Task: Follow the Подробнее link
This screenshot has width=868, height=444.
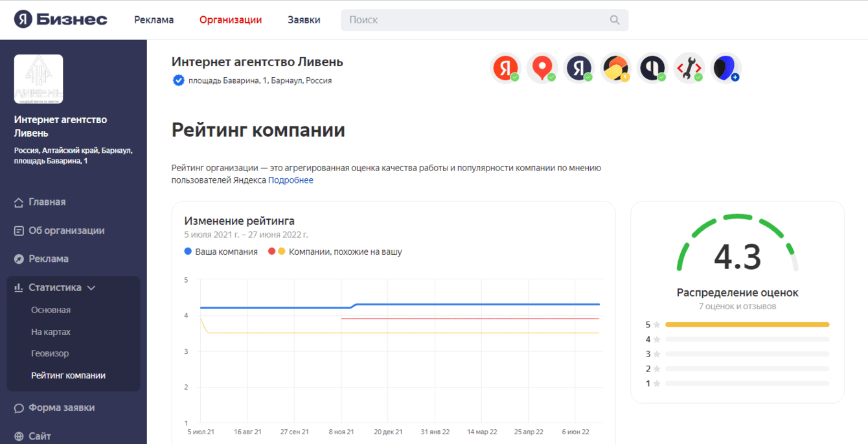Action: click(x=291, y=180)
